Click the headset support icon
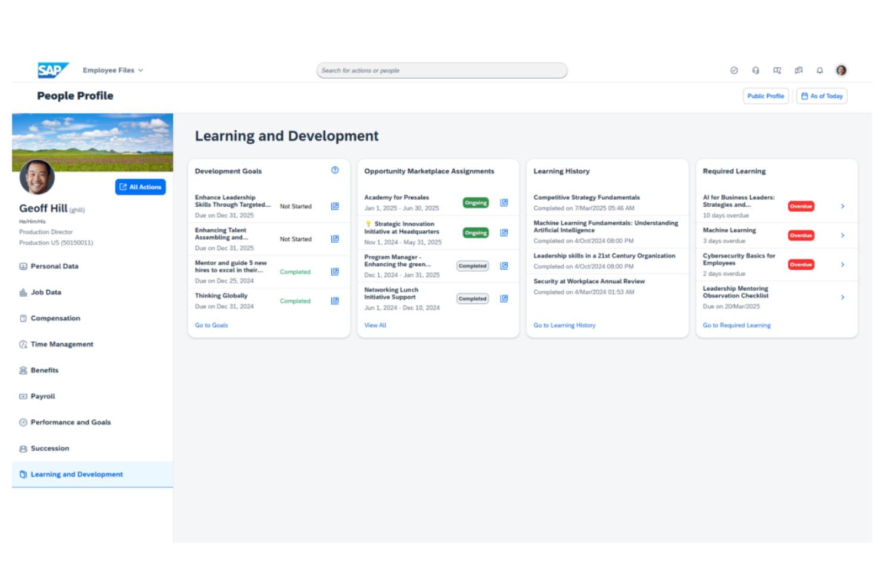This screenshot has height=588, width=882. click(x=756, y=70)
